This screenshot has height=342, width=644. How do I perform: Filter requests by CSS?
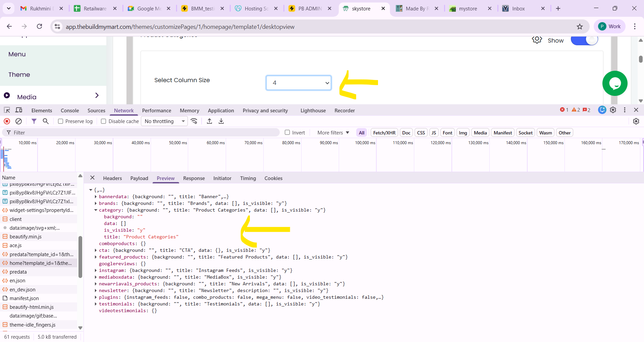[x=421, y=133]
